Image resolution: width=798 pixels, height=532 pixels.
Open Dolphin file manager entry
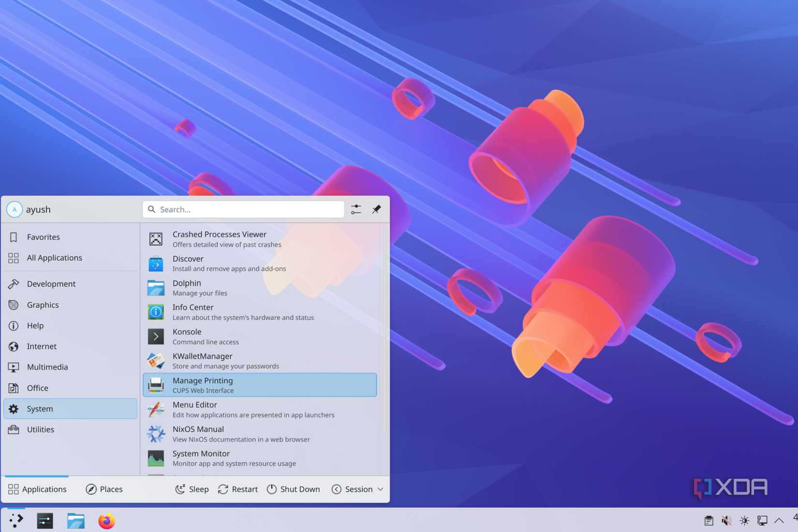pyautogui.click(x=260, y=288)
